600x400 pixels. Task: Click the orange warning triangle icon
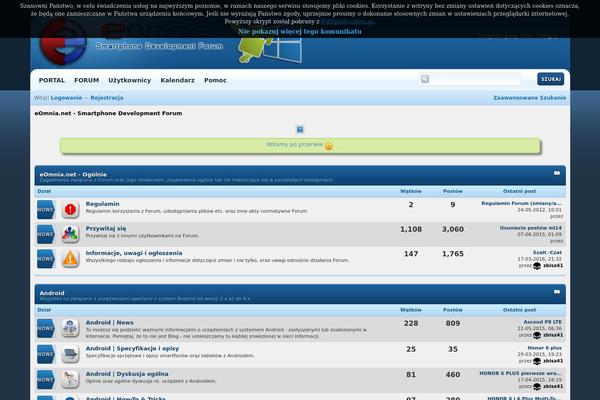(x=70, y=258)
